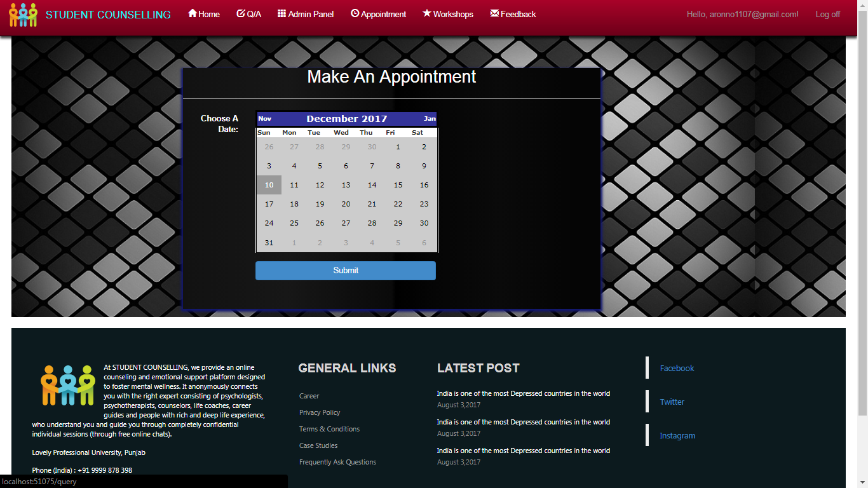868x488 pixels.
Task: Pick December 5 on the calendar
Action: (320, 166)
